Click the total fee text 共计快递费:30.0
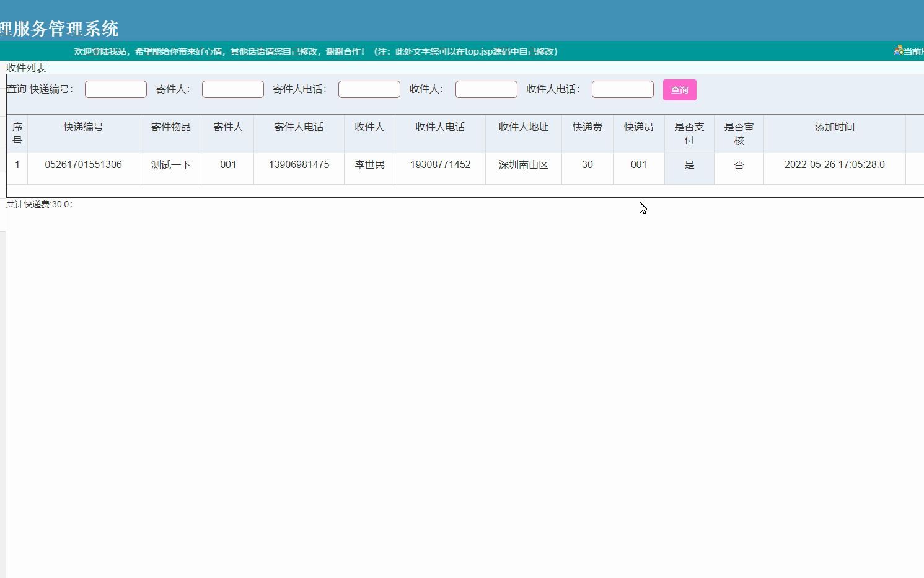 [x=38, y=204]
